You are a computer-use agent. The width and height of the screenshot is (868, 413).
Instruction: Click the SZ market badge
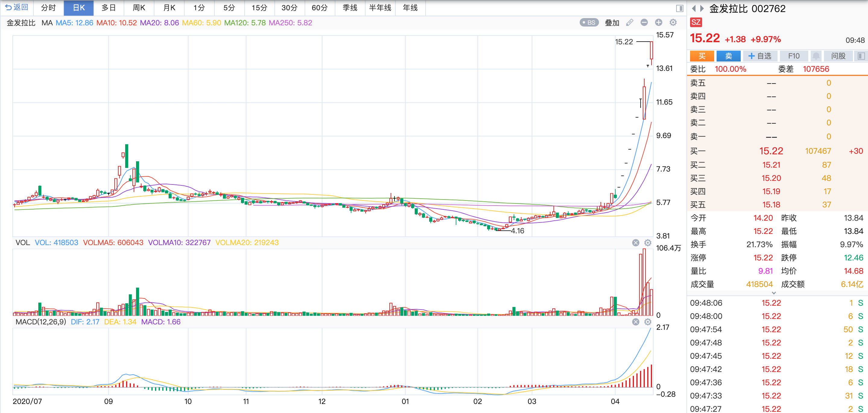point(696,23)
